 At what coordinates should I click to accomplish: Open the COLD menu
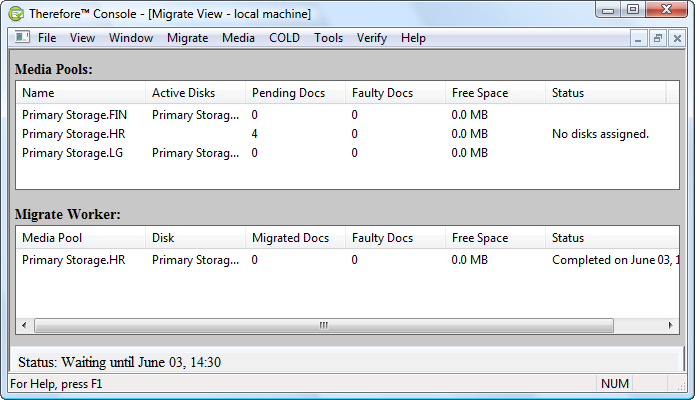pos(284,38)
